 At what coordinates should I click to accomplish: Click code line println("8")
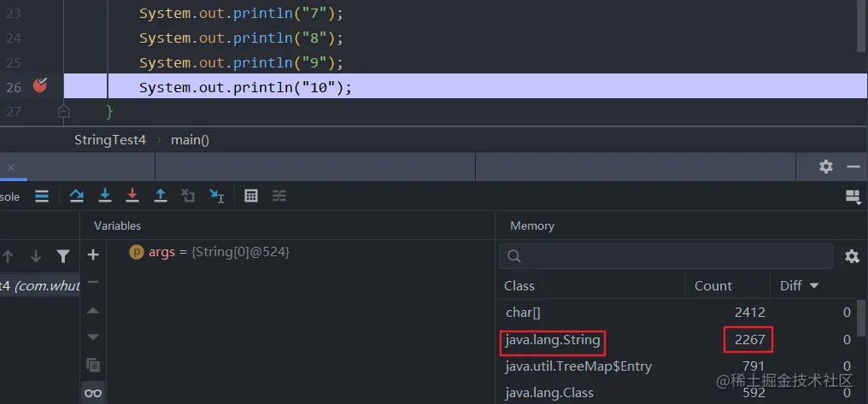pyautogui.click(x=241, y=38)
